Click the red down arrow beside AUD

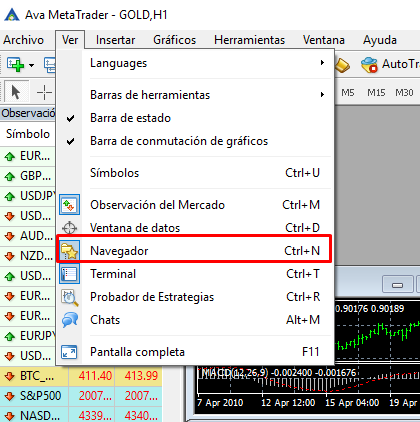[x=10, y=236]
